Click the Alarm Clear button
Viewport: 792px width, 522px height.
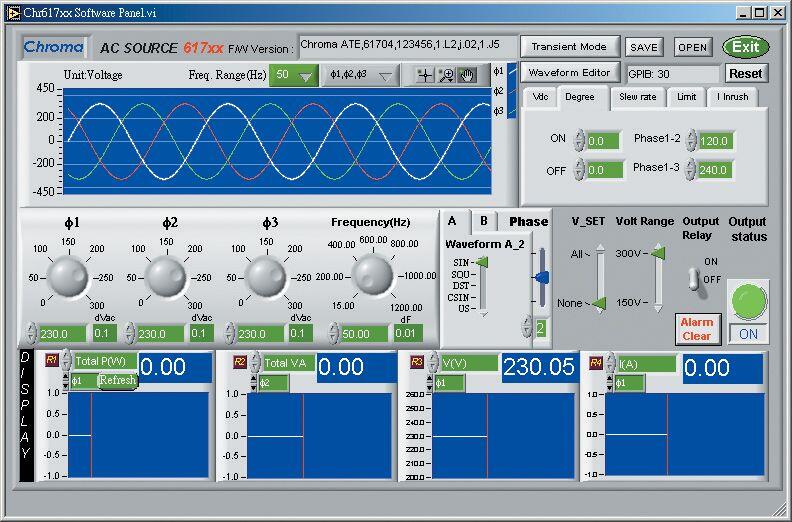pyautogui.click(x=696, y=329)
